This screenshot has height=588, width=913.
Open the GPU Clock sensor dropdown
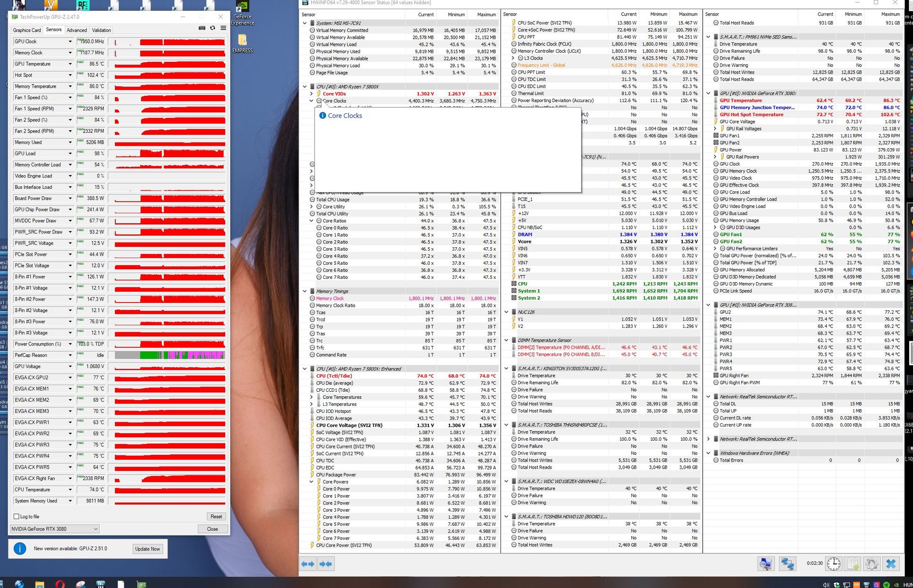click(x=70, y=42)
